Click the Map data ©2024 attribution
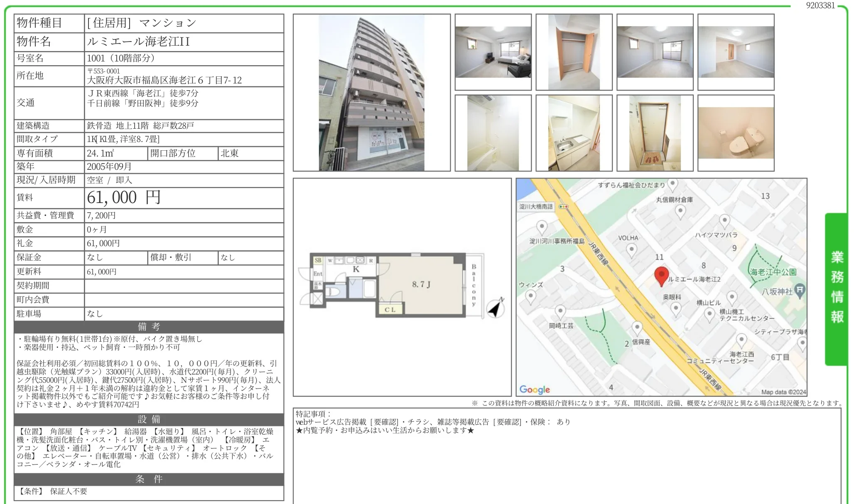This screenshot has width=854, height=504. pos(783,391)
